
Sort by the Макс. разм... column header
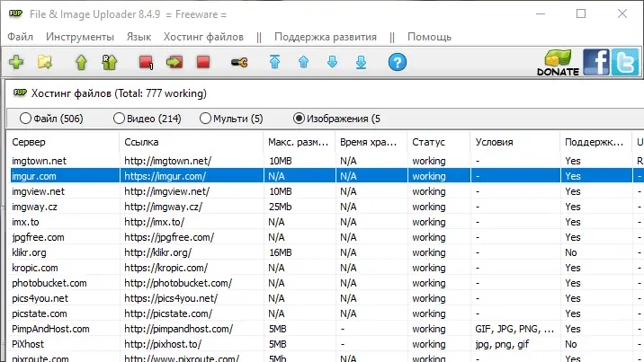click(x=300, y=142)
